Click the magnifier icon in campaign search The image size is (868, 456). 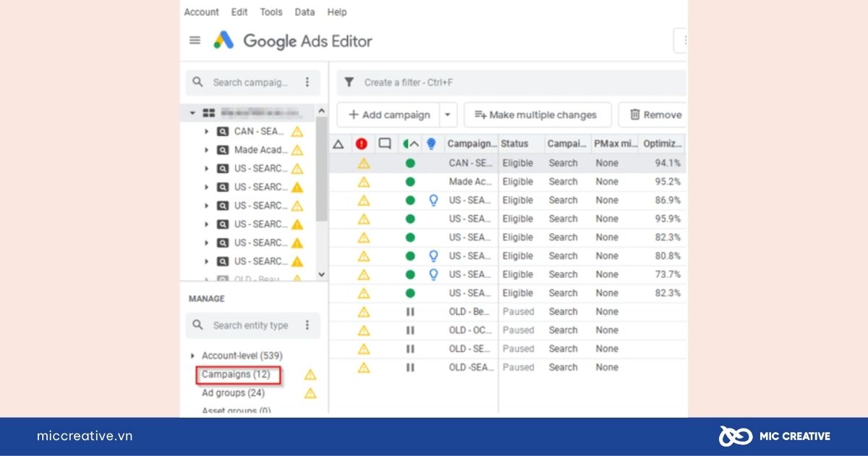click(x=198, y=83)
